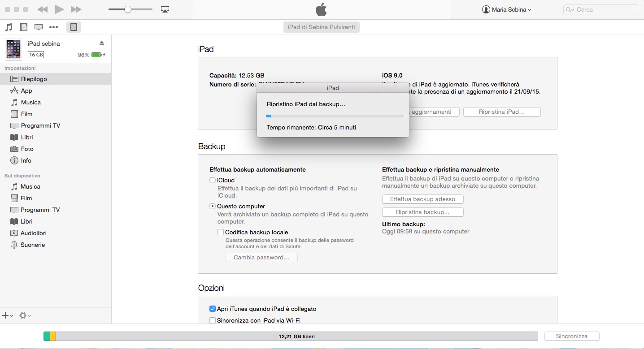Adjust the volume slider knob

point(128,9)
